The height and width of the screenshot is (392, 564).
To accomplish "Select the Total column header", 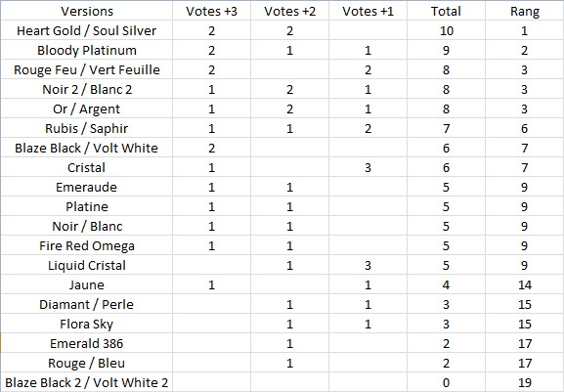I will 446,11.
